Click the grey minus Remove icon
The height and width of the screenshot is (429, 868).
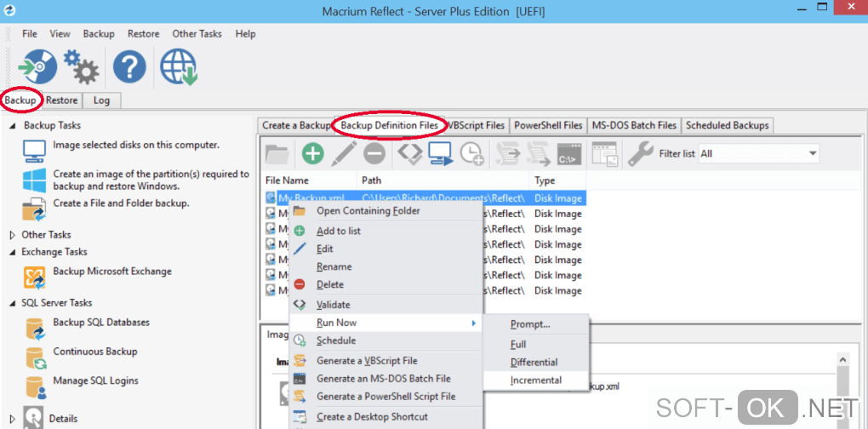[374, 153]
